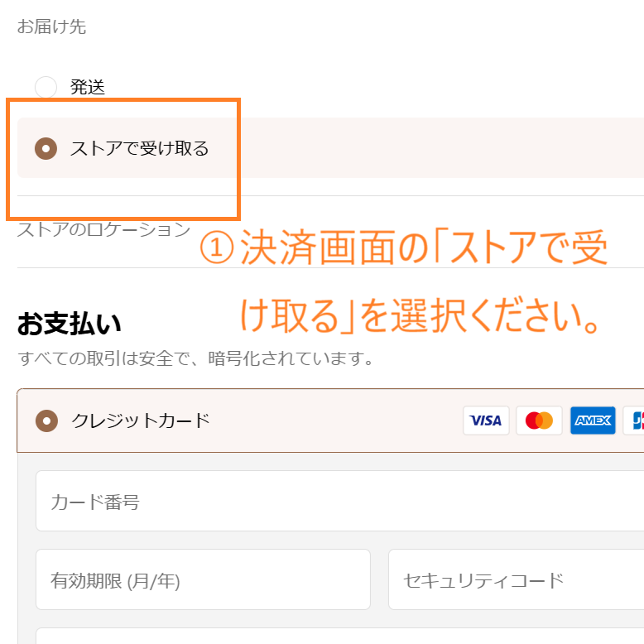The image size is (644, 644).
Task: Click the 発送 option label text
Action: (x=88, y=87)
